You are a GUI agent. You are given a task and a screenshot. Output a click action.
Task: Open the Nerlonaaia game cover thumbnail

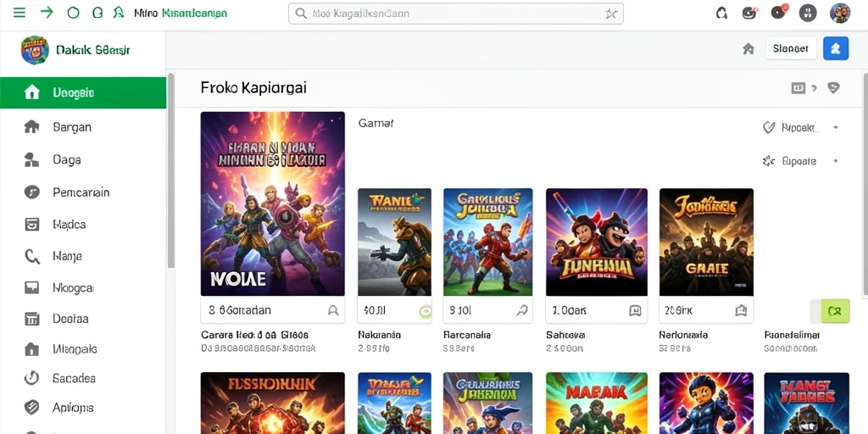point(706,242)
